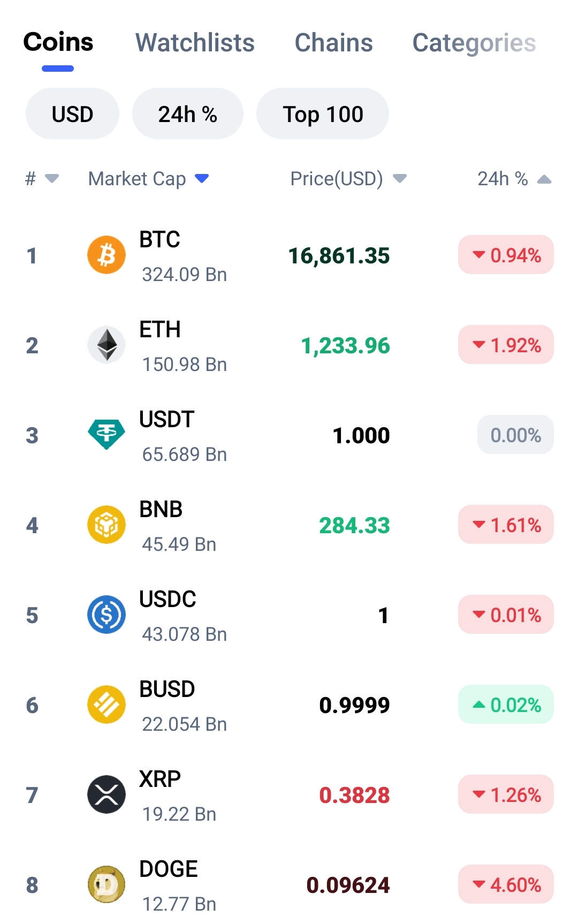The width and height of the screenshot is (578, 924).
Task: Tap the Bitcoin coin icon
Action: [107, 255]
